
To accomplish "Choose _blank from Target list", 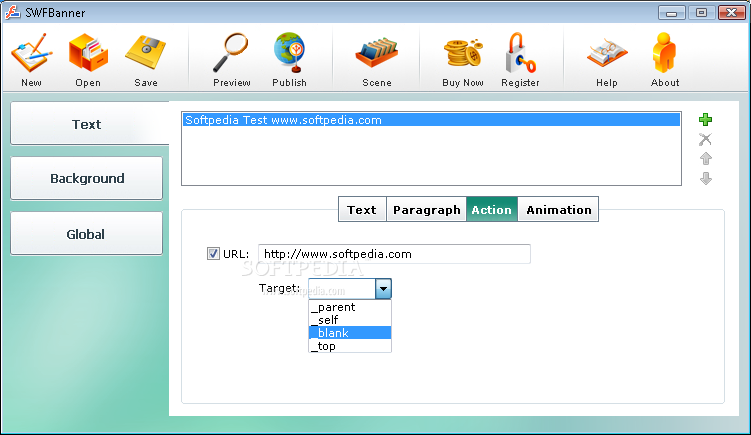I will (350, 333).
